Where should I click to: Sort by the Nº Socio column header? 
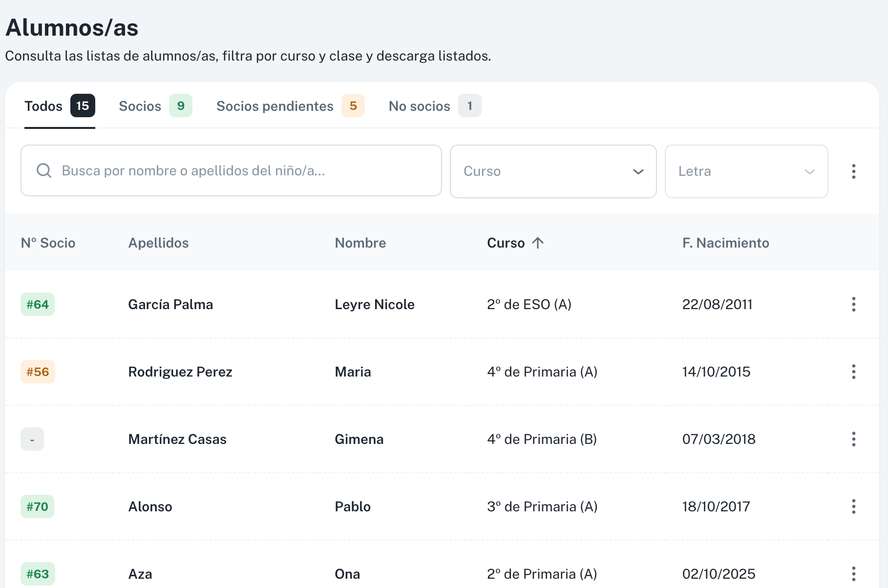pos(48,243)
